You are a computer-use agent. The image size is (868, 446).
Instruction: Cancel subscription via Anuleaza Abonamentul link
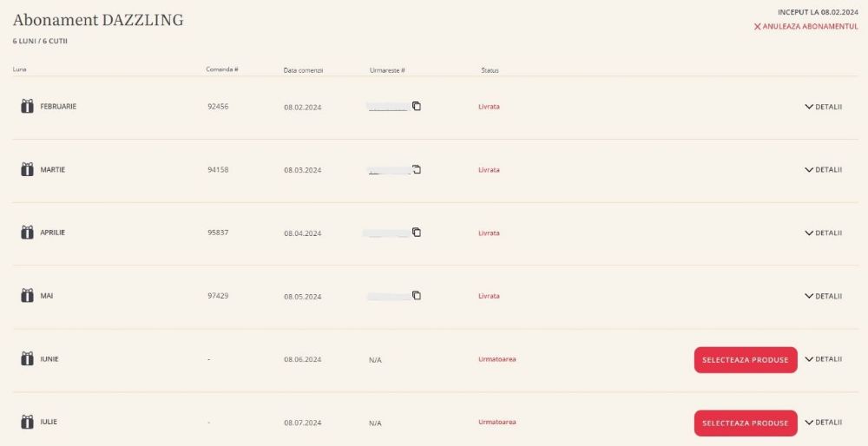[x=806, y=27]
